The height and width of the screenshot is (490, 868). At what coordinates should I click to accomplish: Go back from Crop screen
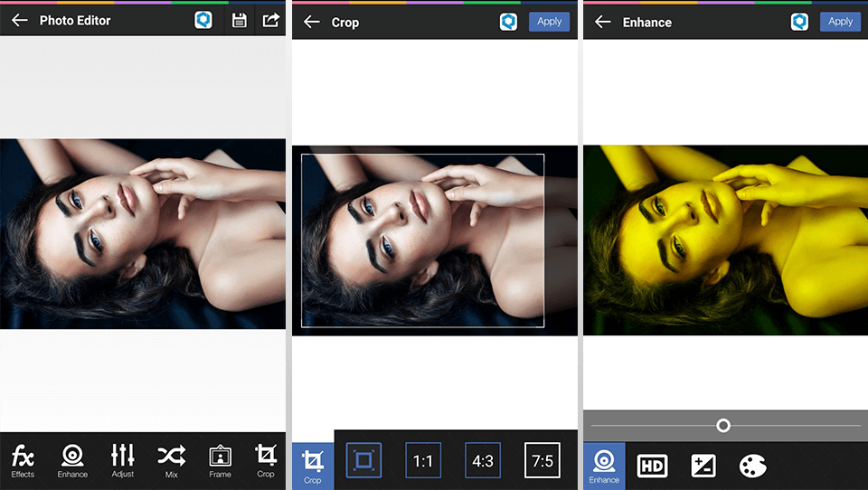(x=312, y=22)
